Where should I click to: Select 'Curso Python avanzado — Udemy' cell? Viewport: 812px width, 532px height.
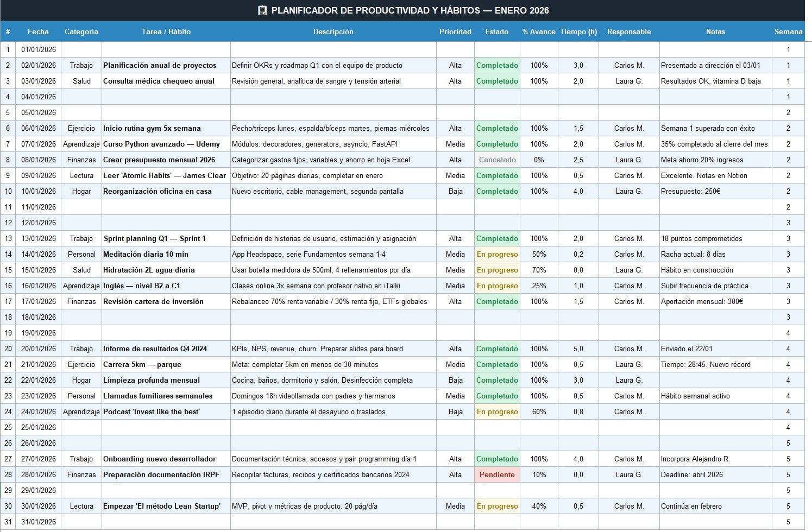pos(166,144)
